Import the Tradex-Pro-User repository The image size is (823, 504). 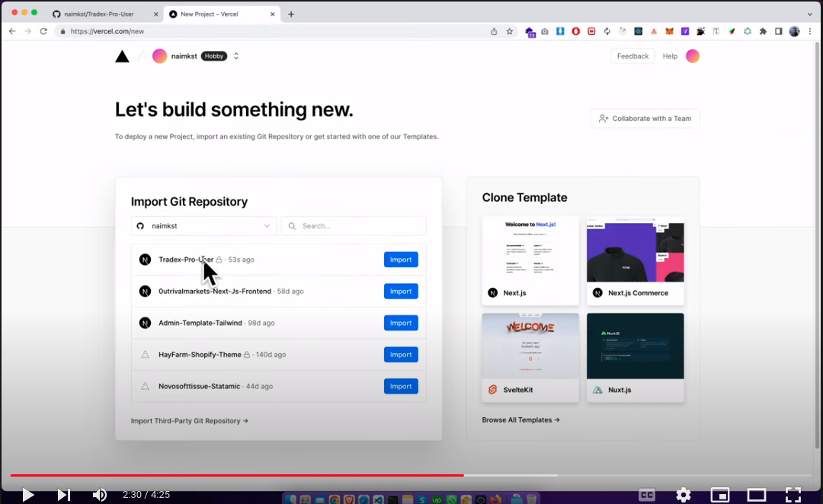point(401,260)
